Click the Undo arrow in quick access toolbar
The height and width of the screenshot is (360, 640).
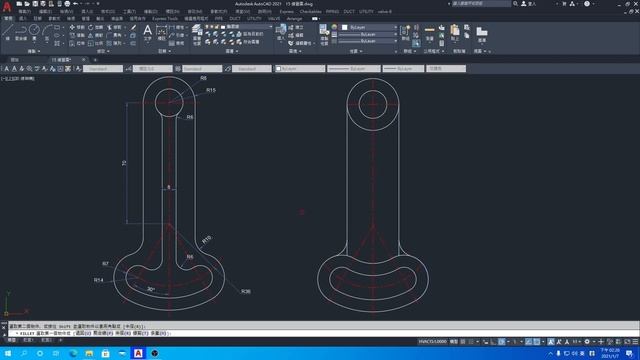(76, 4)
